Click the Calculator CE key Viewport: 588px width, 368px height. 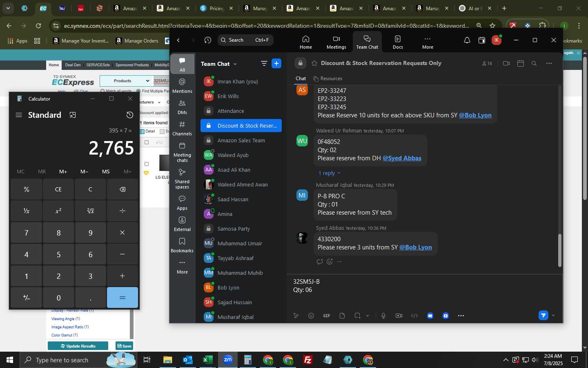58,189
